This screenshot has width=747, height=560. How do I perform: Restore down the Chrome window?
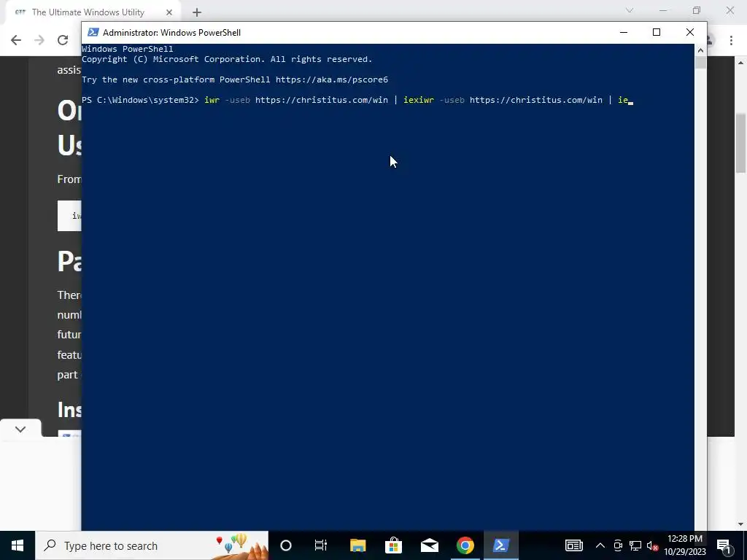tap(697, 10)
